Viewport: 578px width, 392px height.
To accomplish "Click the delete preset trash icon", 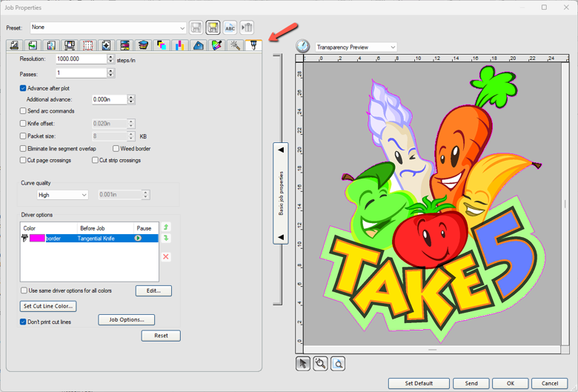I will (247, 27).
